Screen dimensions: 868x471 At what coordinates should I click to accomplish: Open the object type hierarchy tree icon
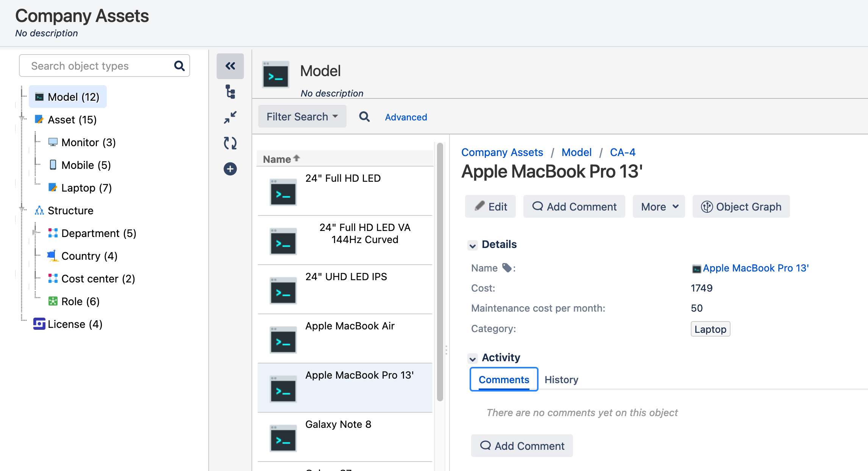pyautogui.click(x=230, y=92)
